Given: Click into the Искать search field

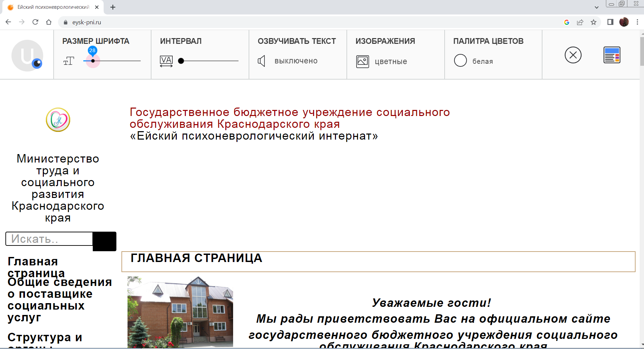Looking at the screenshot, I should pos(49,239).
